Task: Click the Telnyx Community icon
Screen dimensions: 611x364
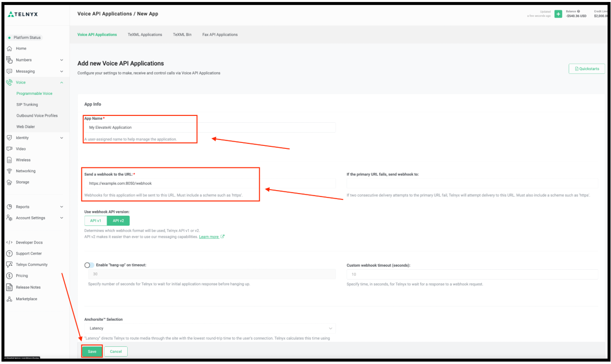Action: 9,265
